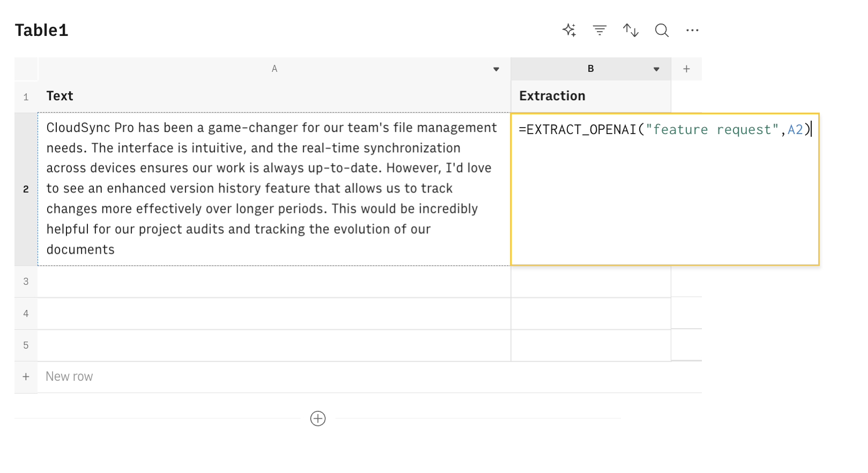This screenshot has width=868, height=473.
Task: Select empty cell in column A row 4
Action: coord(274,313)
